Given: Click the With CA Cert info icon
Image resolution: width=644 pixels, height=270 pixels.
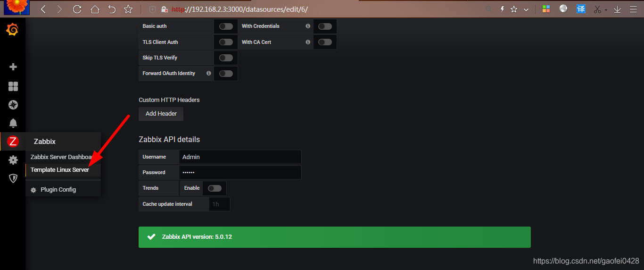Looking at the screenshot, I should [308, 42].
